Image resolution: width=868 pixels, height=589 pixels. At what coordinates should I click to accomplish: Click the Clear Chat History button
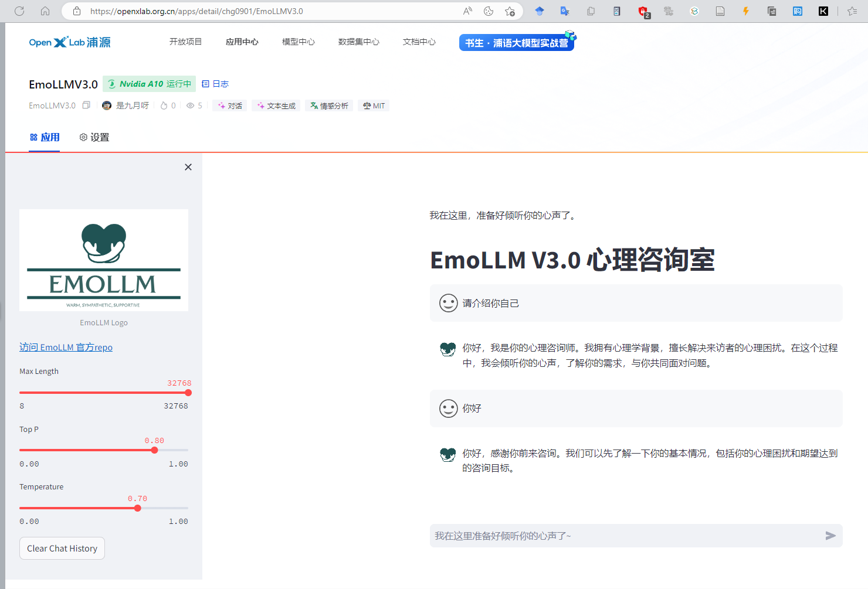click(x=62, y=548)
